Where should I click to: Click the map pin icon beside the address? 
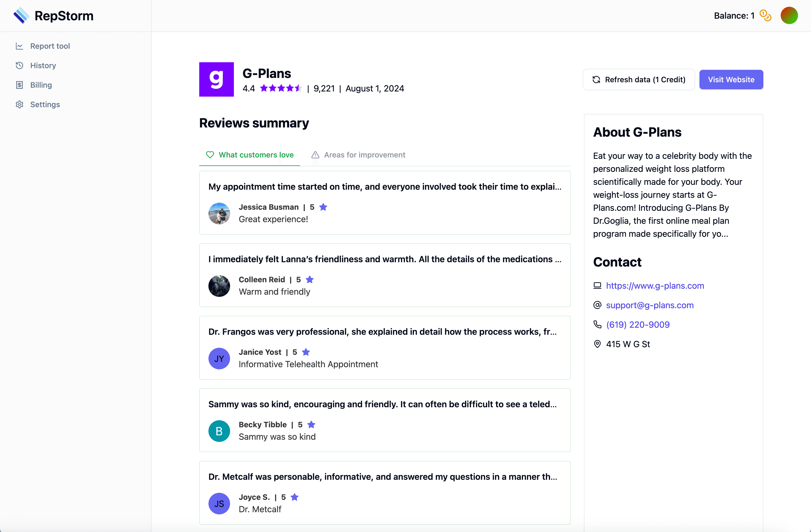tap(597, 344)
